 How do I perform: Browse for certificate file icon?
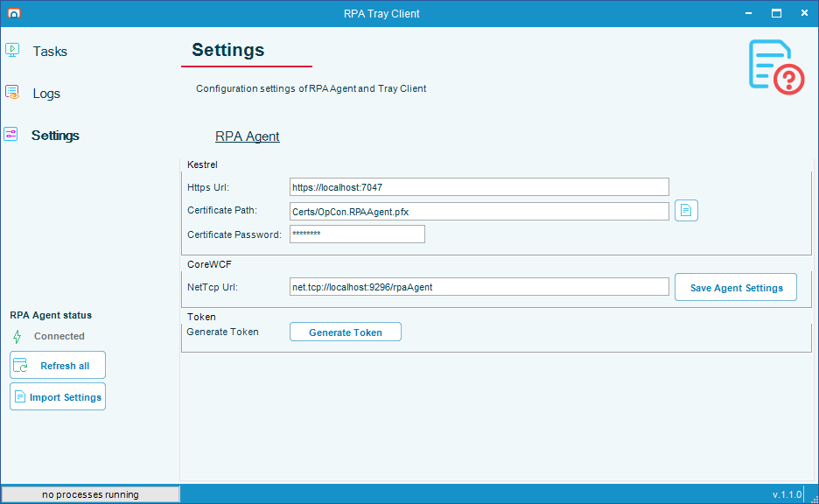686,211
